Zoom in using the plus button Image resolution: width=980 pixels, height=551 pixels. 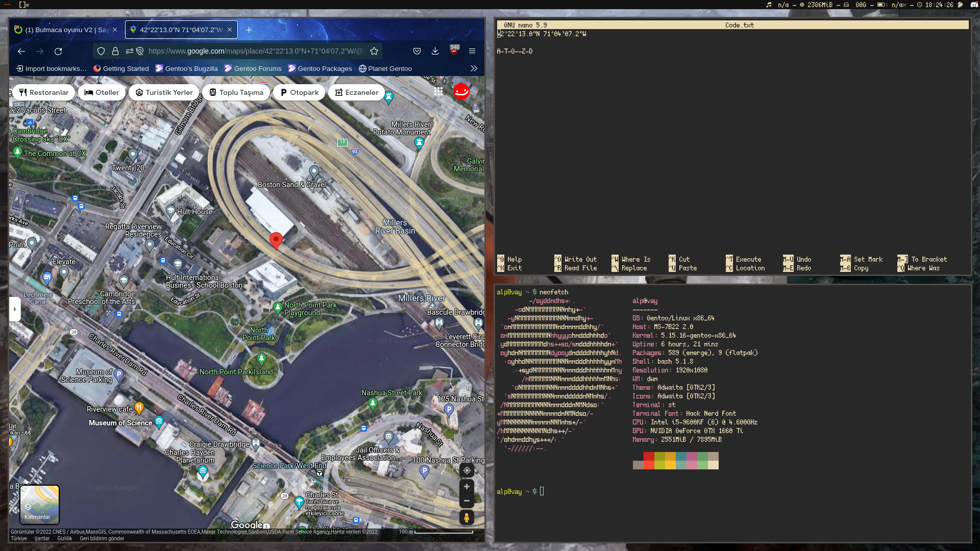(x=467, y=487)
